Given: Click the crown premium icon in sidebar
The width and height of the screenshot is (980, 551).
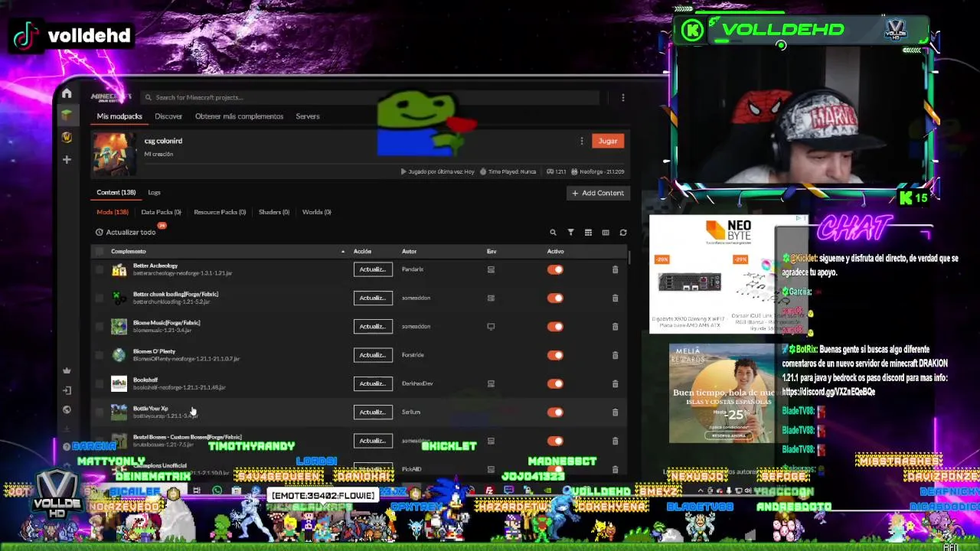Looking at the screenshot, I should (67, 370).
